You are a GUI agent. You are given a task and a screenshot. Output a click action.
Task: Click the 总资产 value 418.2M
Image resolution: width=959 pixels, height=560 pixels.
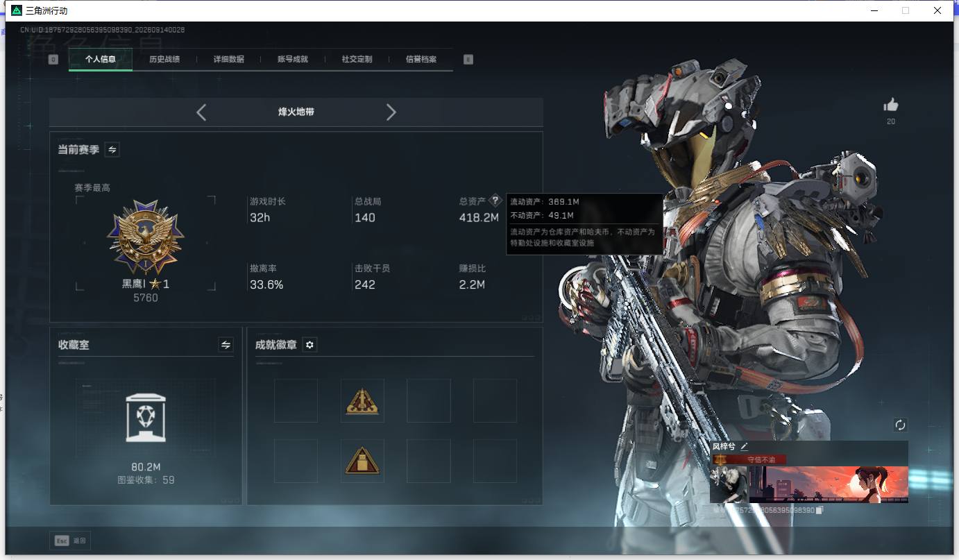coord(479,218)
